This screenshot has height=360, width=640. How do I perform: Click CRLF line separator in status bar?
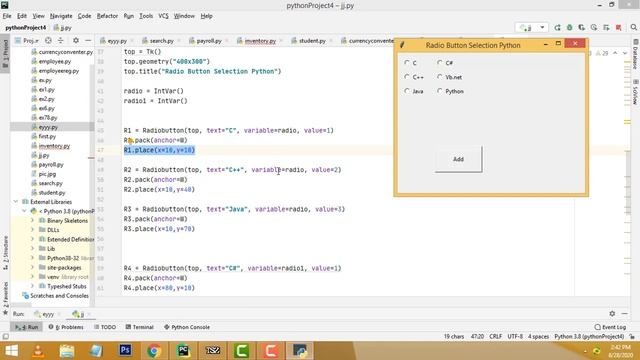coord(496,337)
